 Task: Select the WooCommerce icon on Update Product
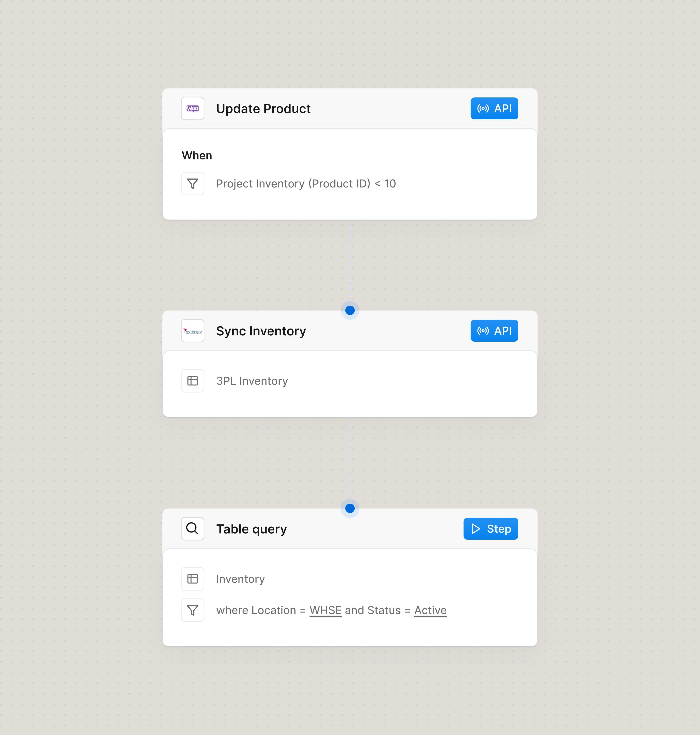click(x=193, y=108)
